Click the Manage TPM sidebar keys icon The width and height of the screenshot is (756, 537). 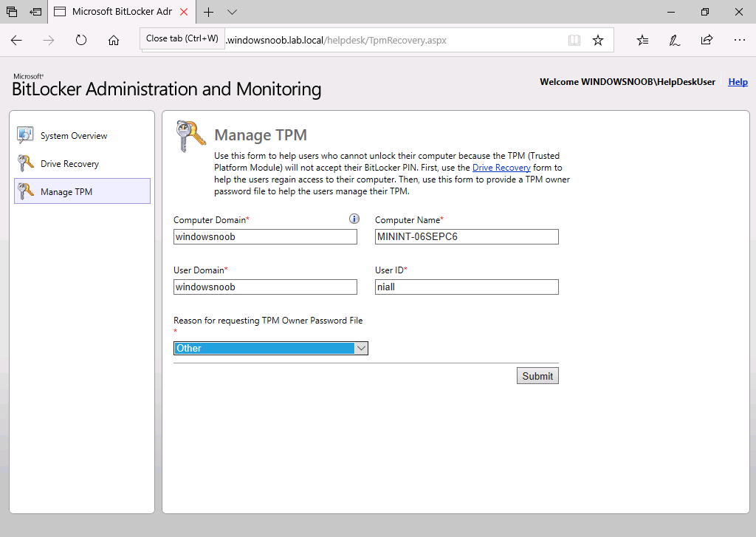pos(25,191)
